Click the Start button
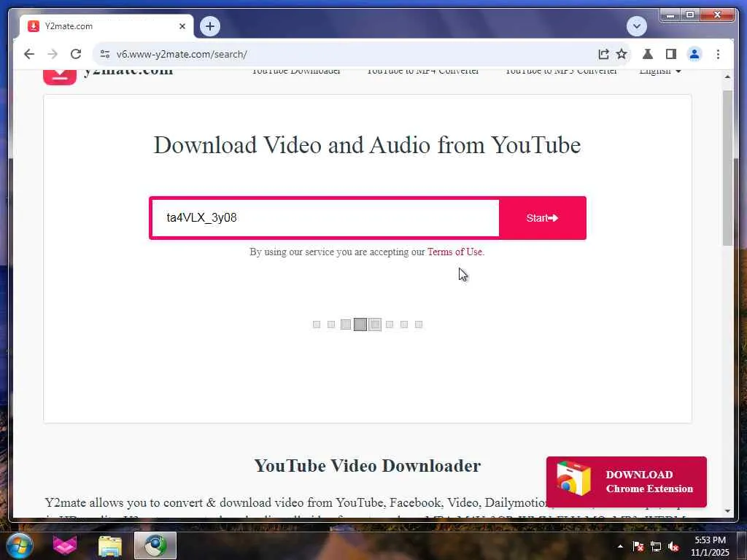The width and height of the screenshot is (747, 560). point(542,217)
